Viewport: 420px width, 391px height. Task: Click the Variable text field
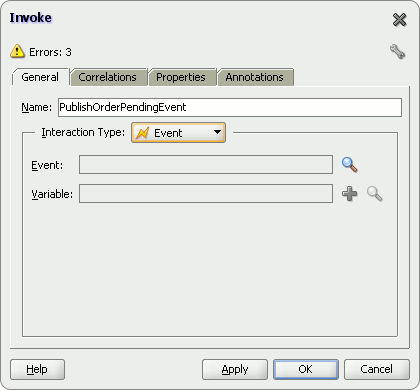(x=206, y=194)
